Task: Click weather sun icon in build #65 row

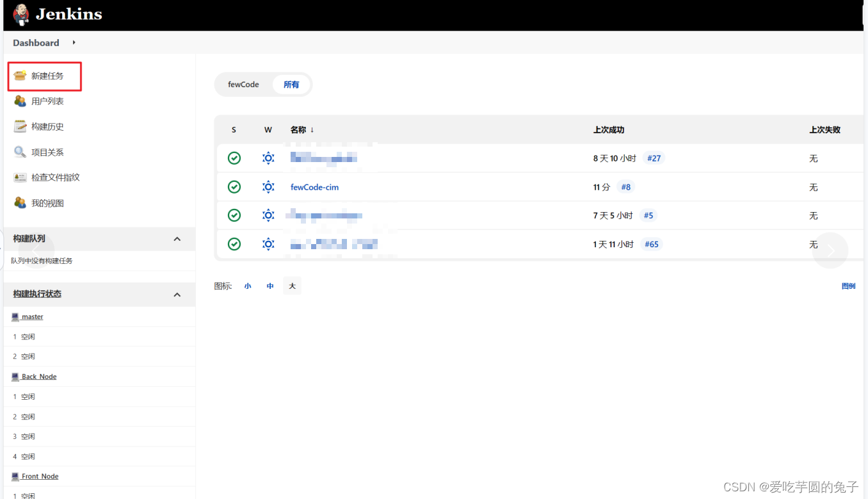Action: click(268, 244)
